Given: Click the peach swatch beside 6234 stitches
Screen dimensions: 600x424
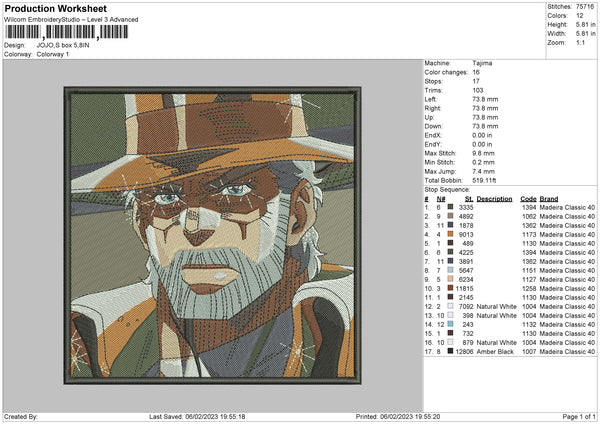Looking at the screenshot, I should pos(451,279).
